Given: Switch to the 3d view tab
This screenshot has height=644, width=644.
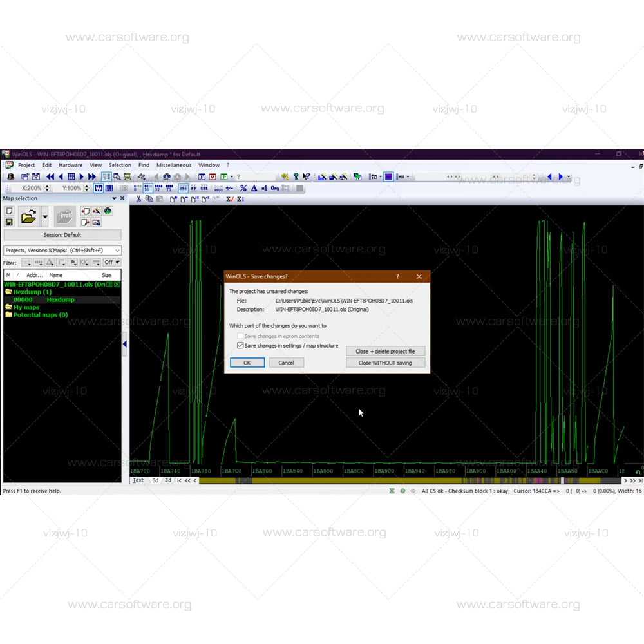Looking at the screenshot, I should pyautogui.click(x=168, y=480).
